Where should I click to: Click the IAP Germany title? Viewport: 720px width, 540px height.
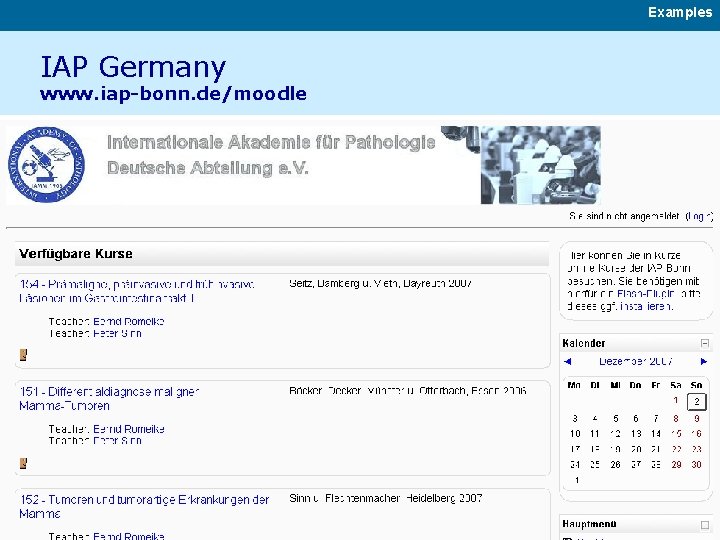133,67
